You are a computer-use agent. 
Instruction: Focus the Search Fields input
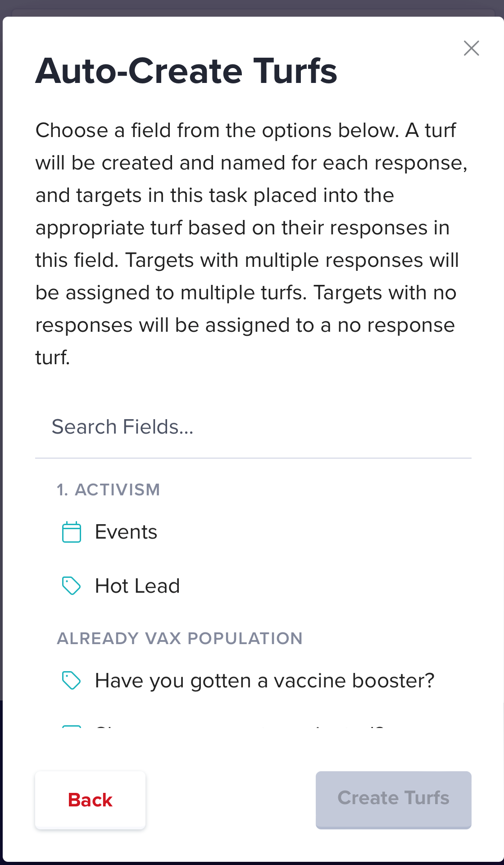coord(253,427)
